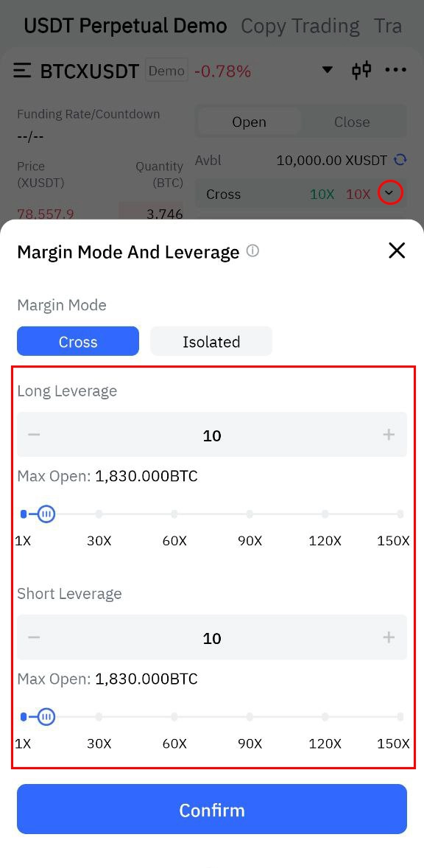424x868 pixels.
Task: Increase Long Leverage with the plus button
Action: [x=389, y=435]
